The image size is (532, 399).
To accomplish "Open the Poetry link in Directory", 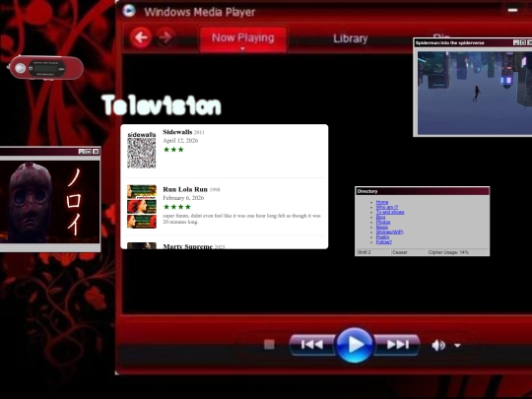I will [x=382, y=236].
